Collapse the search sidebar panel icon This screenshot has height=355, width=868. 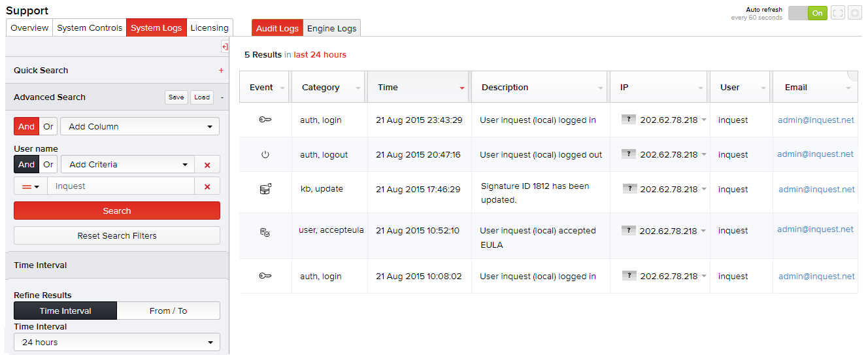coord(225,46)
